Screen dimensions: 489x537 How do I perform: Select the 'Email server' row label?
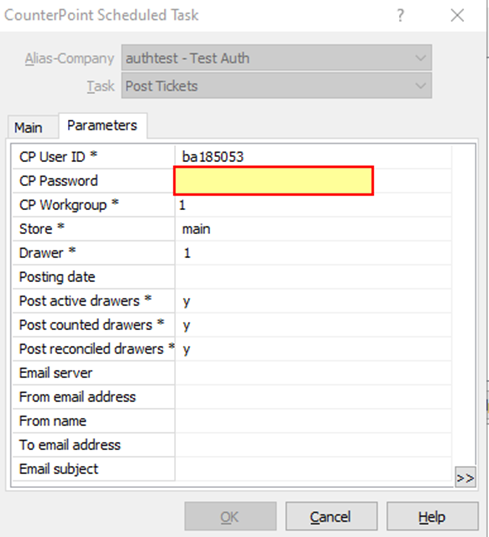pyautogui.click(x=55, y=373)
